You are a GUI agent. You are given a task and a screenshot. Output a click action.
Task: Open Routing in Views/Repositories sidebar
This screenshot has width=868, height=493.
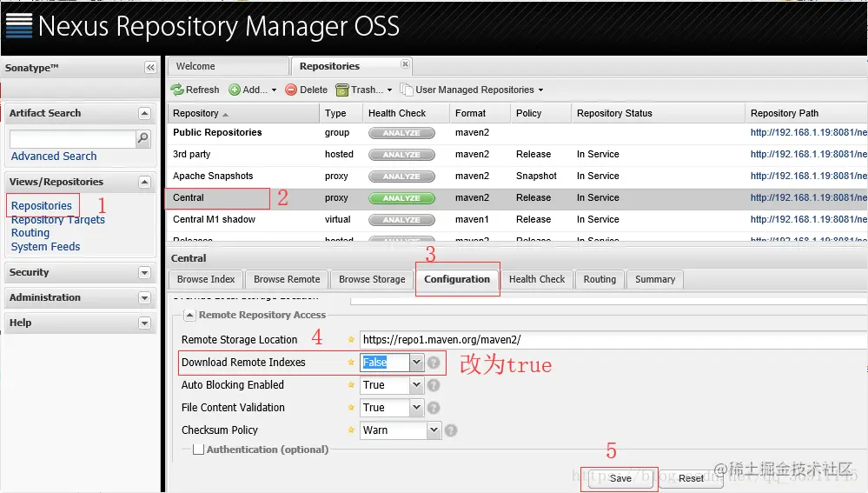(x=30, y=233)
